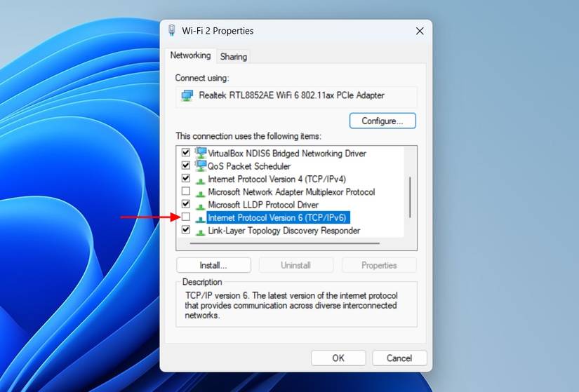Select 'Link-Layer Topology Discovery Responder' row text

[x=284, y=231]
